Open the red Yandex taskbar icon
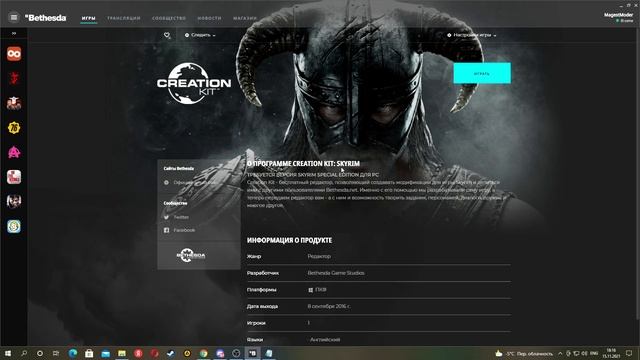The width and height of the screenshot is (640, 360). click(138, 353)
